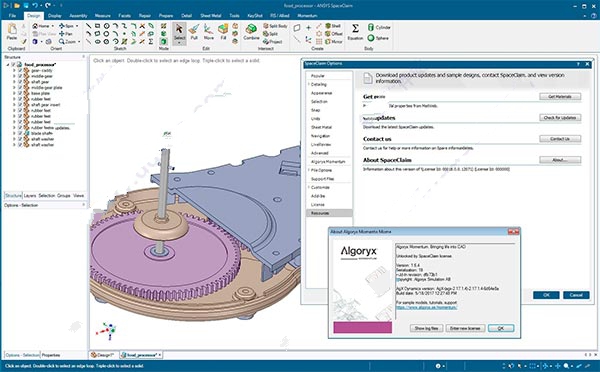This screenshot has width=600, height=372.
Task: Select the Fill tool icon
Action: coord(223,32)
